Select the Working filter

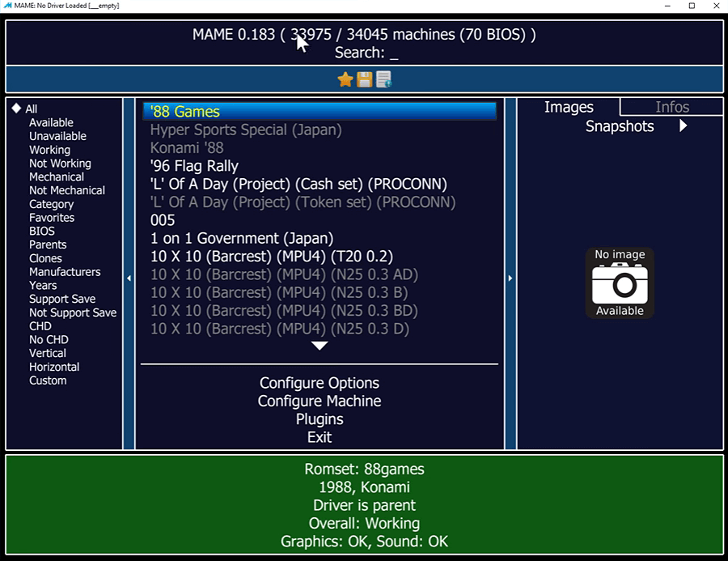point(49,150)
